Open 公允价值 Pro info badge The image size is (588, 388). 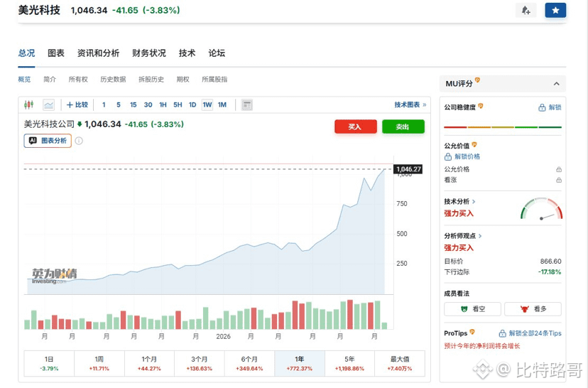point(474,144)
